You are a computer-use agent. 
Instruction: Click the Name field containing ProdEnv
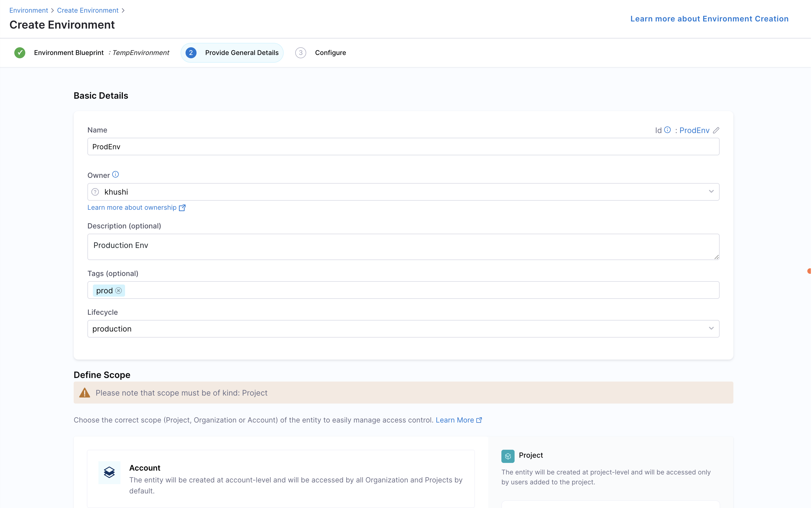[x=403, y=147]
